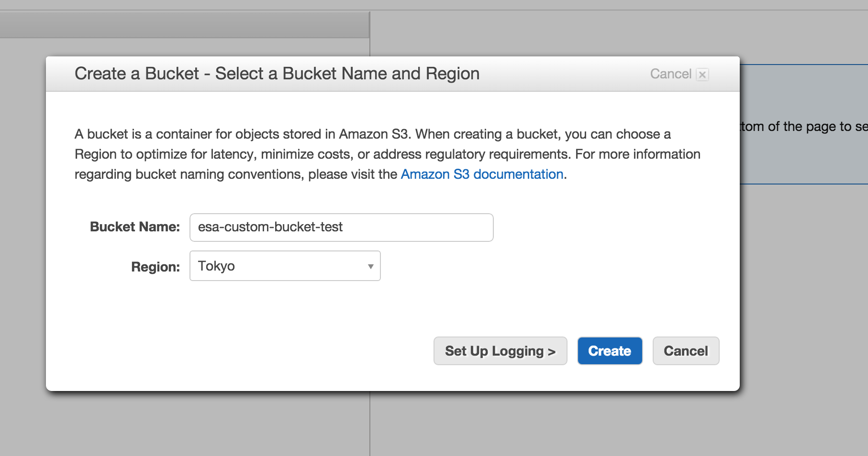
Task: Click the X icon beside header Cancel
Action: coord(702,75)
